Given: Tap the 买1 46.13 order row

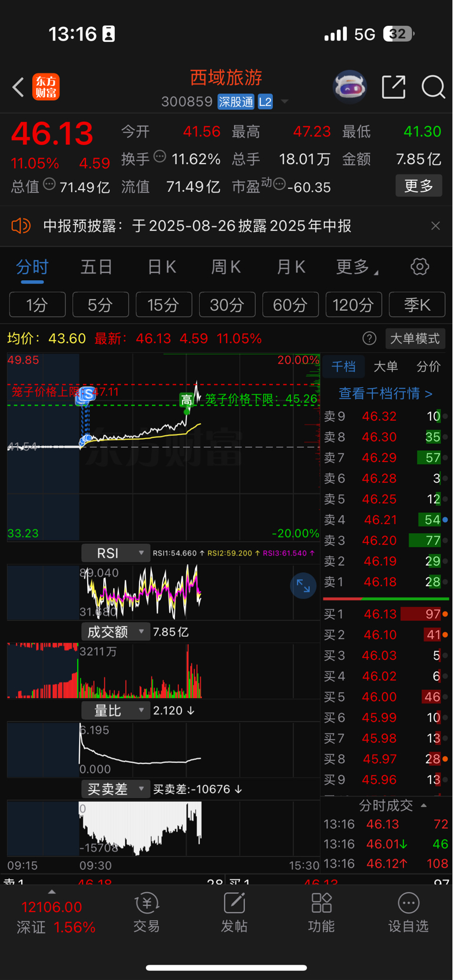Looking at the screenshot, I should point(386,614).
